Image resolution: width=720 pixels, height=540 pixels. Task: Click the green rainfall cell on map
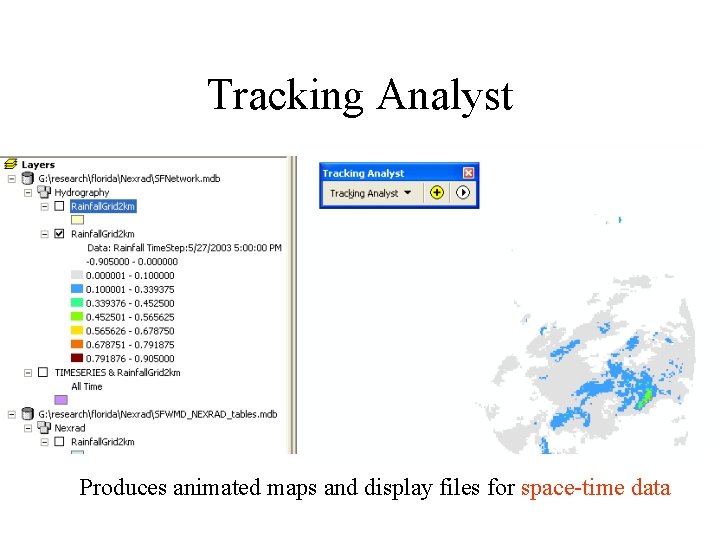click(647, 397)
